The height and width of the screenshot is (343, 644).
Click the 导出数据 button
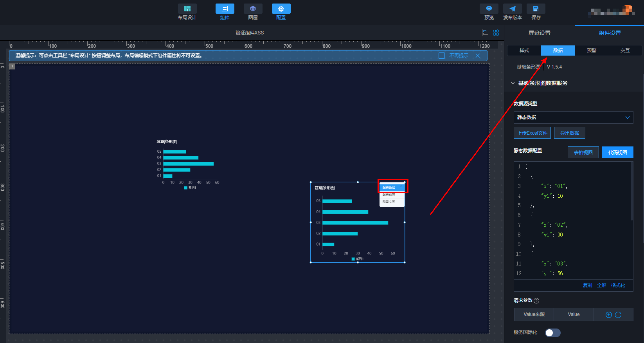(x=570, y=133)
